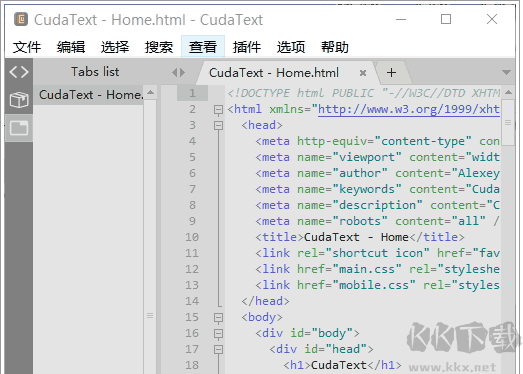
Task: Collapse the html fold marker on line 2
Action: 218,109
